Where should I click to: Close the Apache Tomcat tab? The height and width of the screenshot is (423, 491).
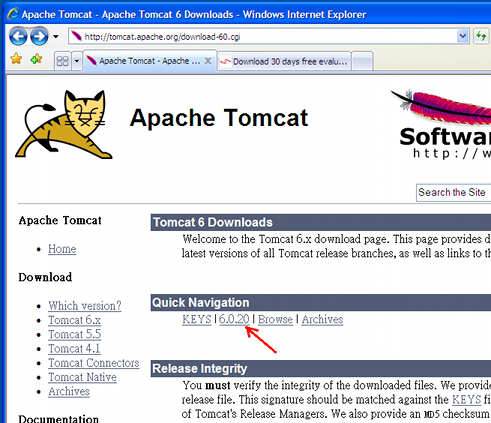coord(208,61)
